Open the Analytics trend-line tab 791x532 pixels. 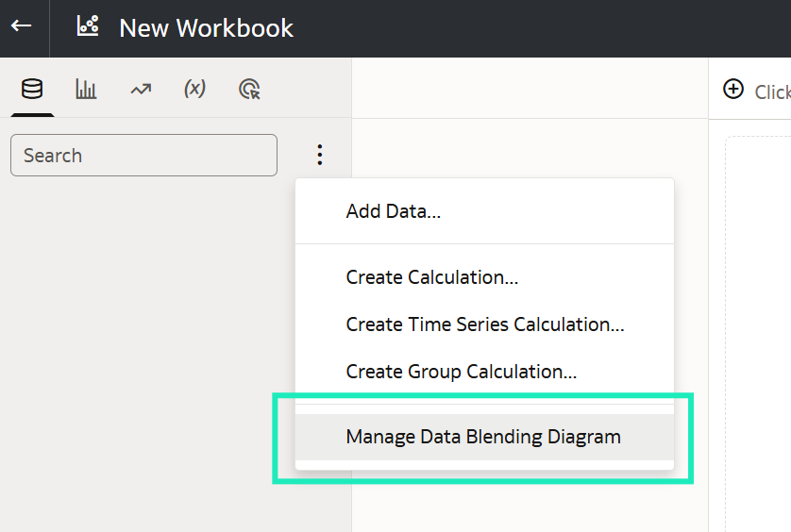141,90
